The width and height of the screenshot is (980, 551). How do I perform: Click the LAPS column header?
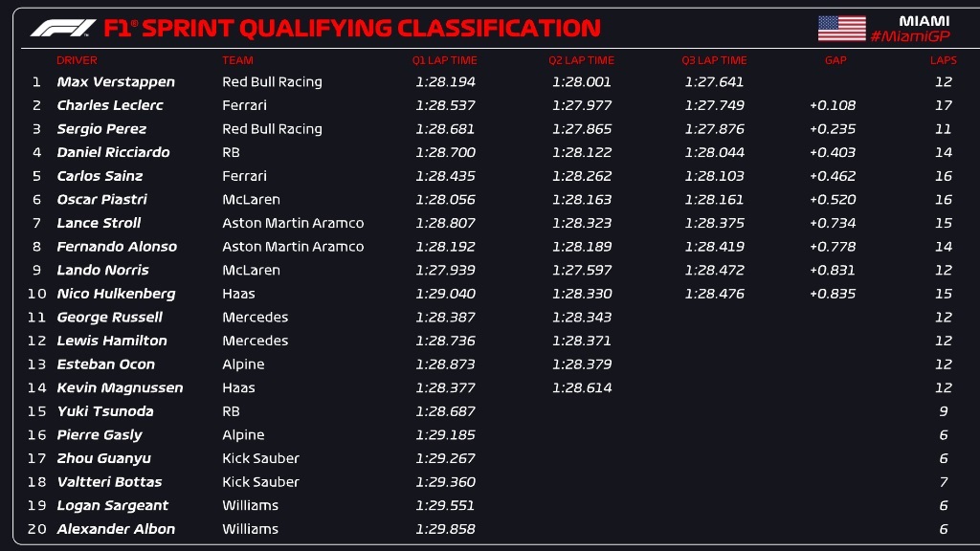pos(943,60)
